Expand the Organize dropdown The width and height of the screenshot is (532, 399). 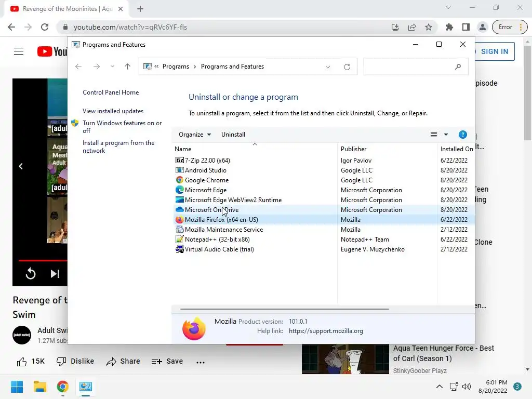(x=195, y=135)
